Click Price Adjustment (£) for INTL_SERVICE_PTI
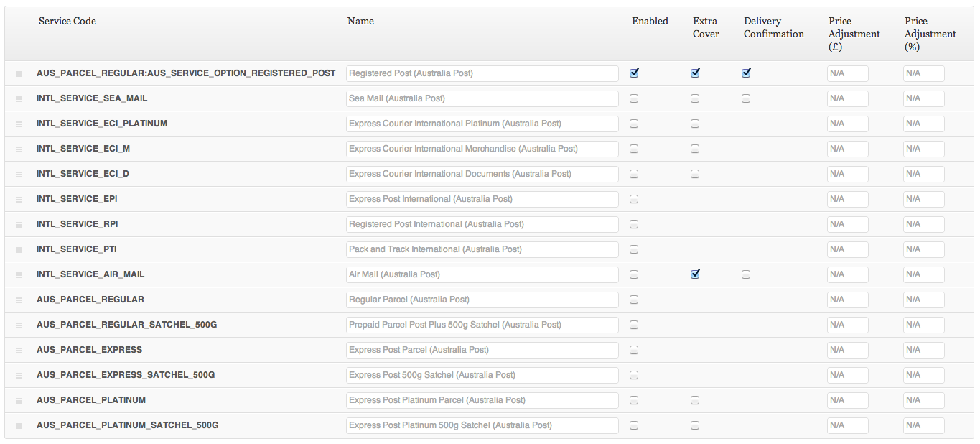The image size is (980, 444). [x=848, y=249]
